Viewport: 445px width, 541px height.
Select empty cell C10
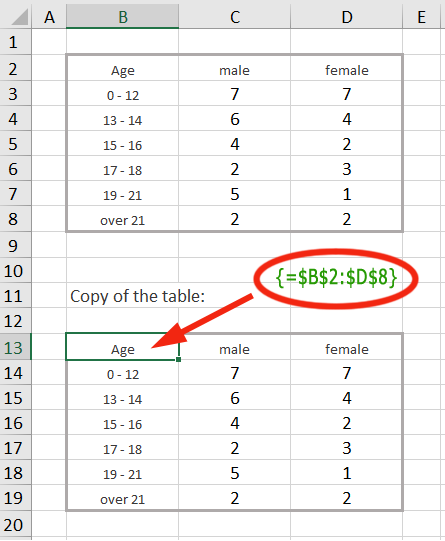pyautogui.click(x=235, y=270)
